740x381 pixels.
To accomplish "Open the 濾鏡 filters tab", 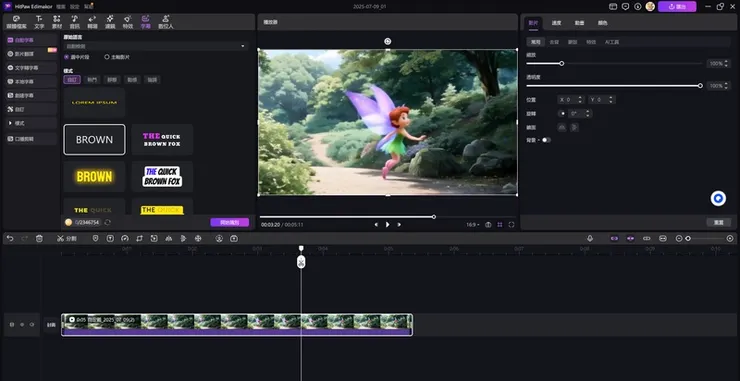I will (x=110, y=22).
